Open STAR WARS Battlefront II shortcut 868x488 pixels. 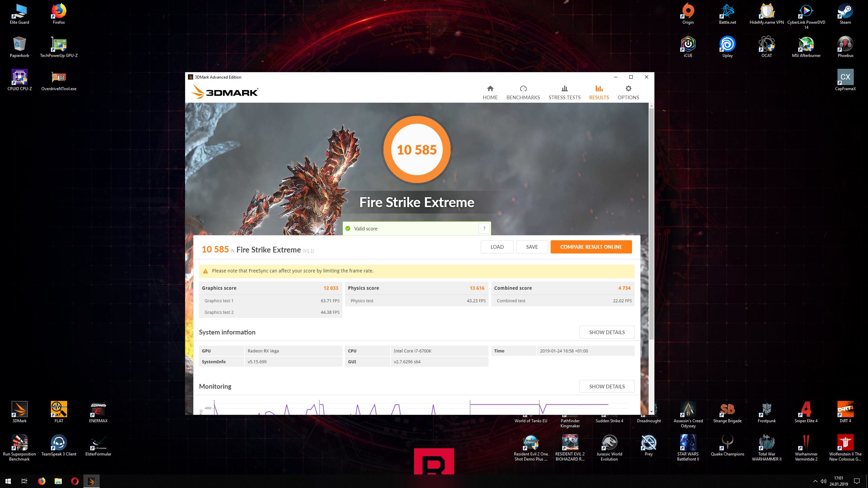pyautogui.click(x=688, y=448)
